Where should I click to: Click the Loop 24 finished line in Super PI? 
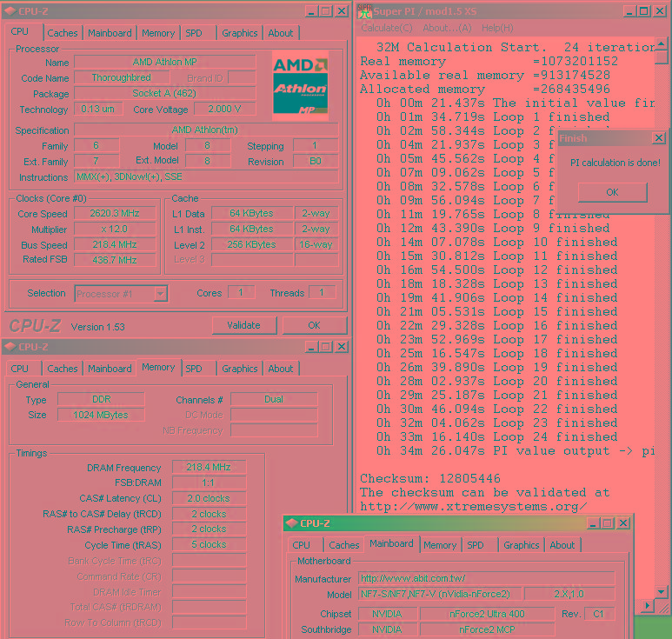[x=497, y=437]
